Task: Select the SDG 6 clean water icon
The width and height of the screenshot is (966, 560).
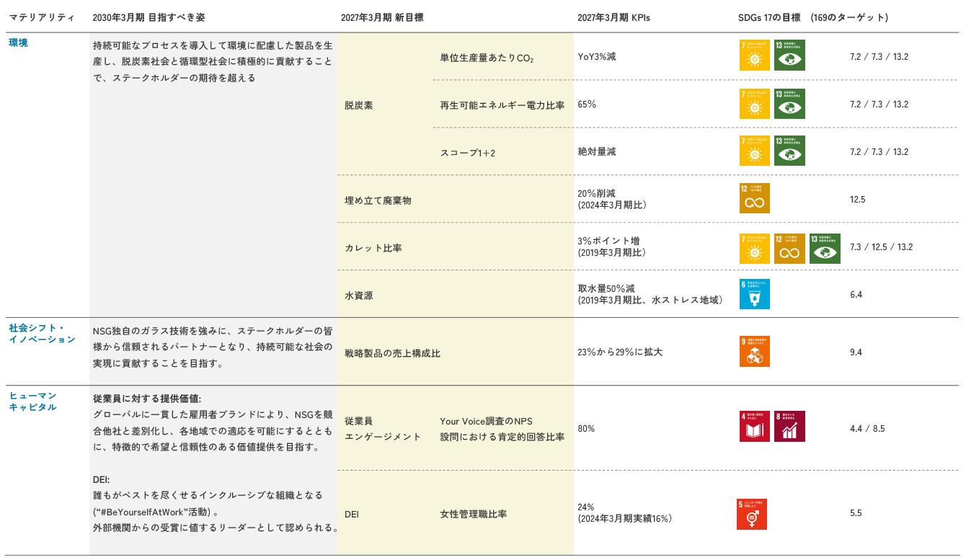Action: [755, 294]
